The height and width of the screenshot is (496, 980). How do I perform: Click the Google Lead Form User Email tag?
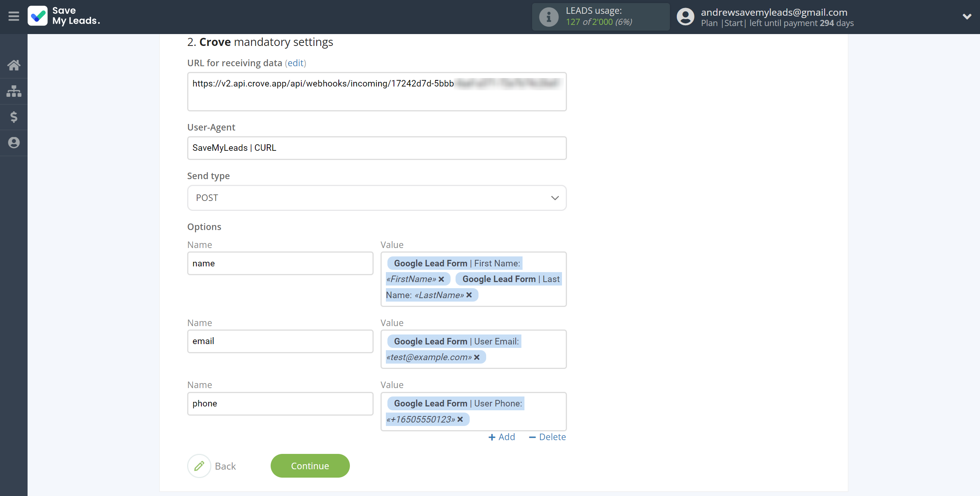click(x=454, y=349)
